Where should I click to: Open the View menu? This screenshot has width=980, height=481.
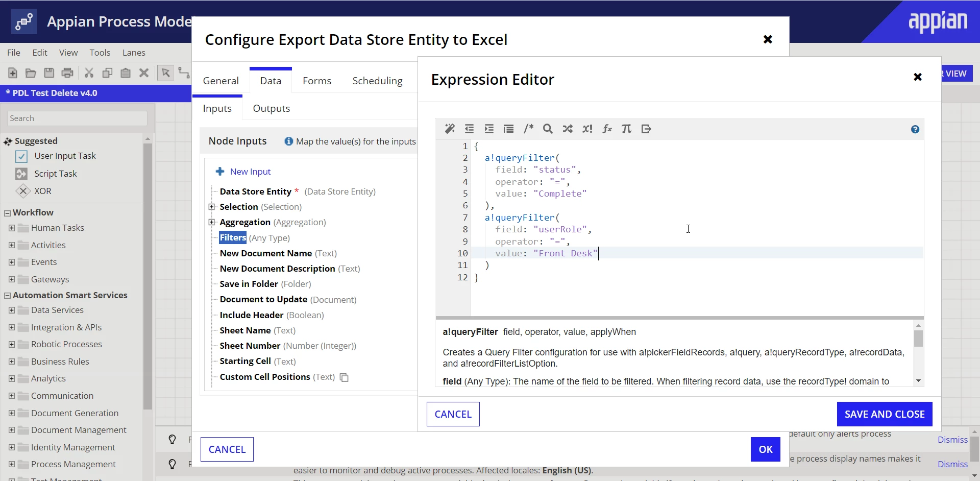point(68,53)
